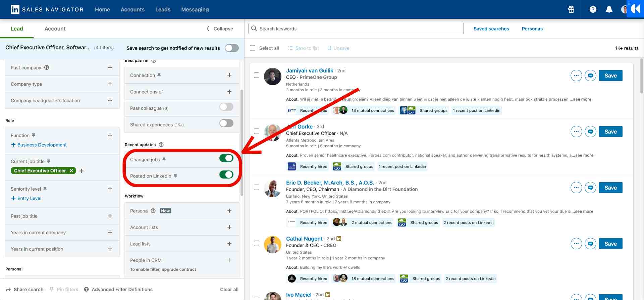Add Entry Level seniority suggestion
The height and width of the screenshot is (300, 644).
point(26,198)
